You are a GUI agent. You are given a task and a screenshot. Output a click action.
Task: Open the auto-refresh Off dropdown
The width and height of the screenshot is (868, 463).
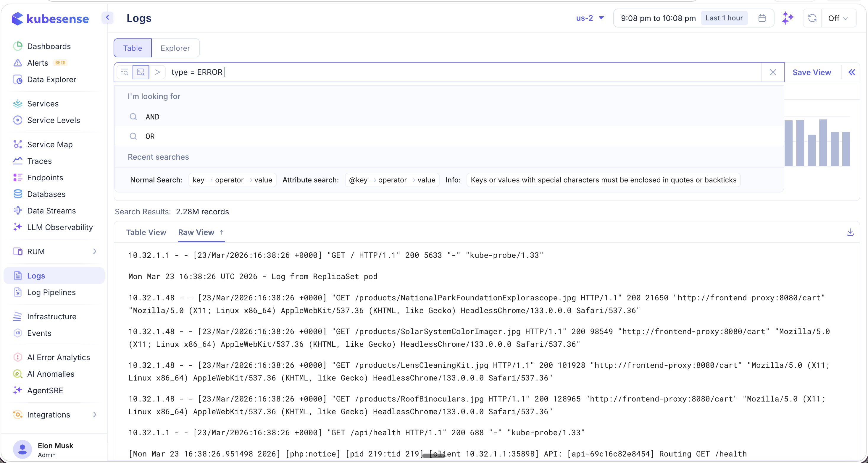(x=838, y=18)
